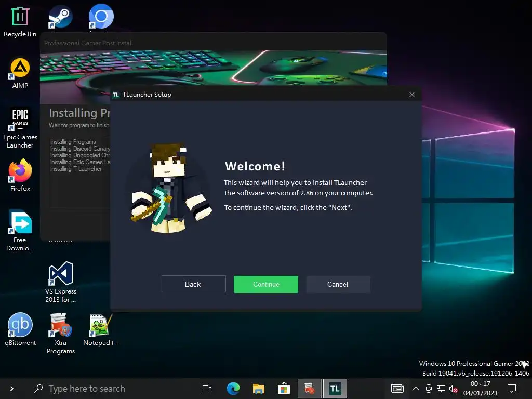Click the keyboard banner in Post Install window

coord(214,67)
